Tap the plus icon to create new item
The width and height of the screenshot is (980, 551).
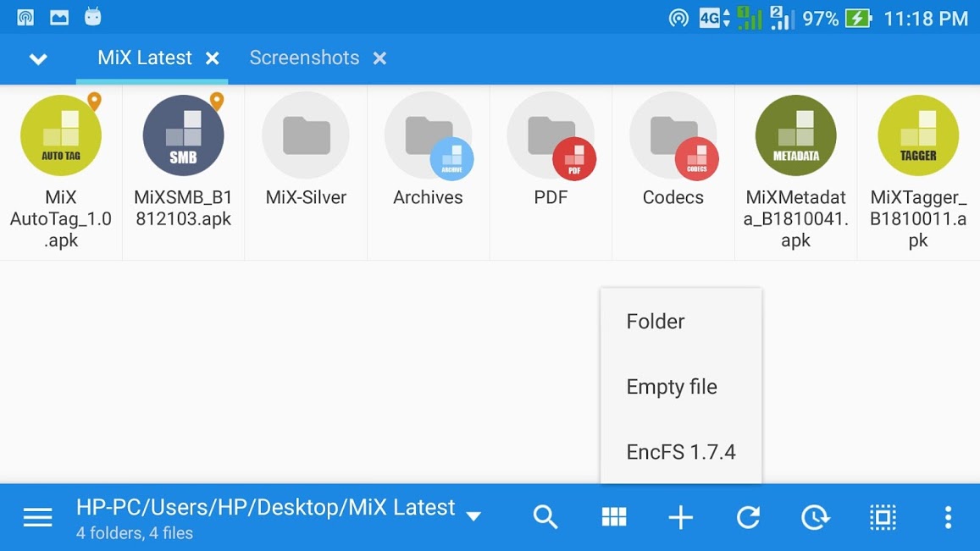pyautogui.click(x=680, y=516)
